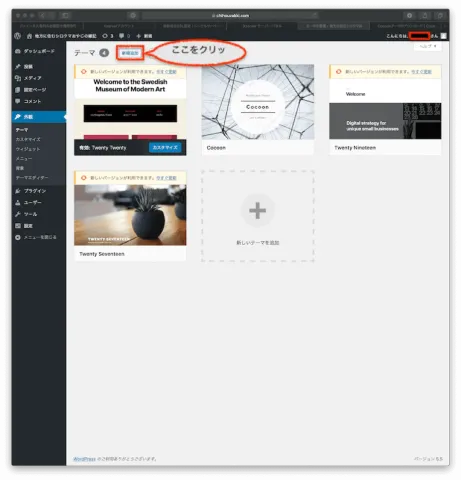Viewport: 461px width, 480px height.
Task: Click the Twenty Seventeen theme name label
Action: [x=102, y=254]
